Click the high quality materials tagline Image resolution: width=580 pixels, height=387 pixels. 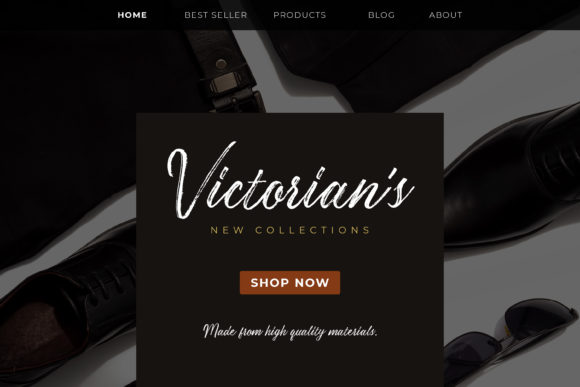tap(290, 331)
